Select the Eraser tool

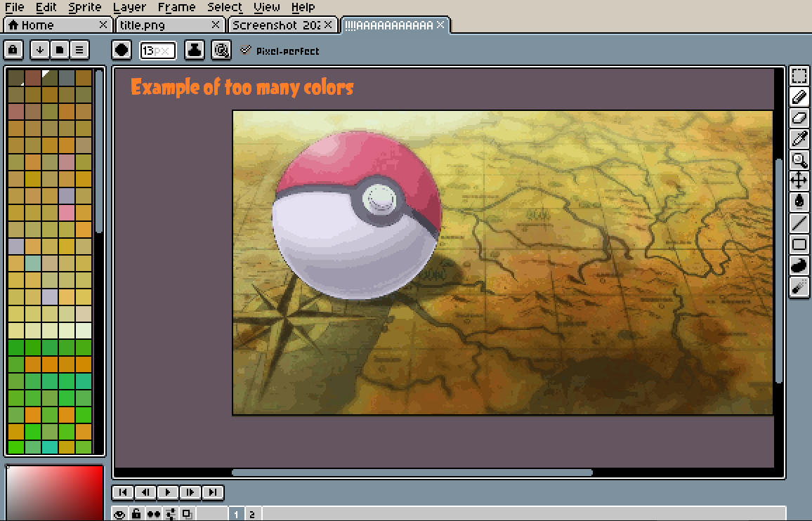[799, 117]
